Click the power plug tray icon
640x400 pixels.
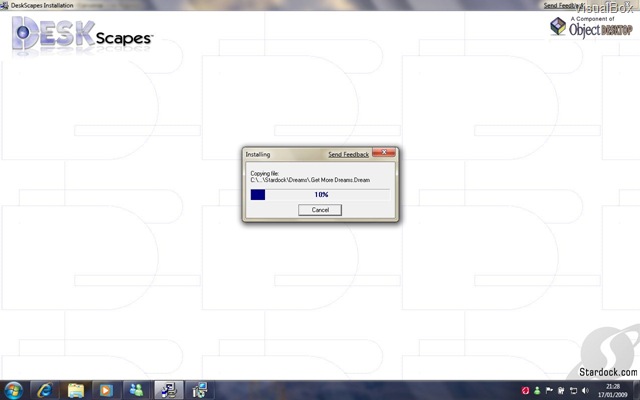[x=561, y=391]
